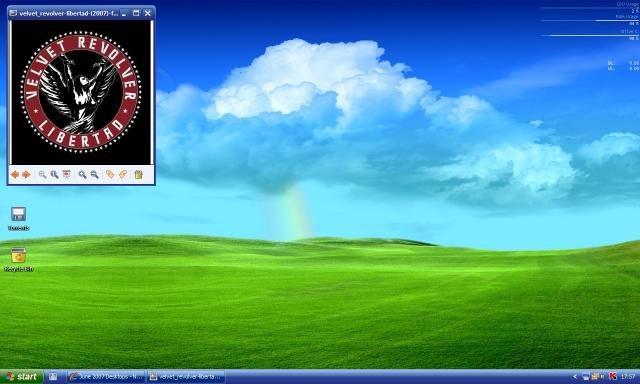Click the taskbar clock showing 17:57
The height and width of the screenshot is (384, 640).
(x=627, y=377)
